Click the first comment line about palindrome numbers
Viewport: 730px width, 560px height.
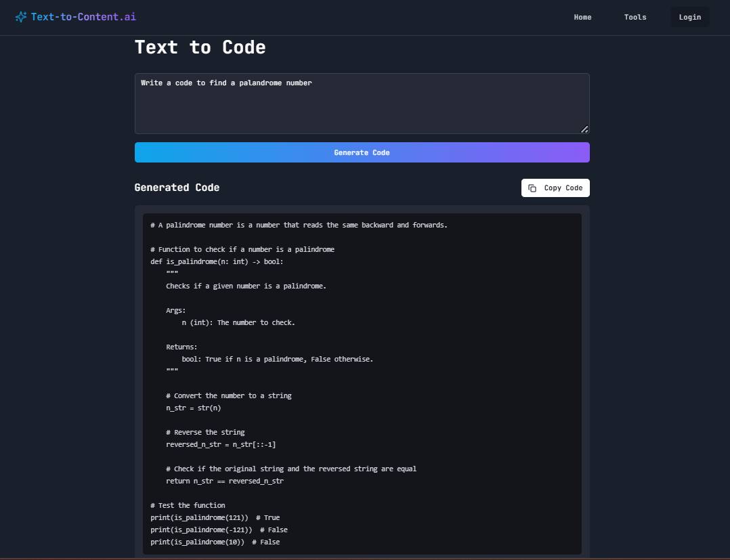pyautogui.click(x=299, y=225)
